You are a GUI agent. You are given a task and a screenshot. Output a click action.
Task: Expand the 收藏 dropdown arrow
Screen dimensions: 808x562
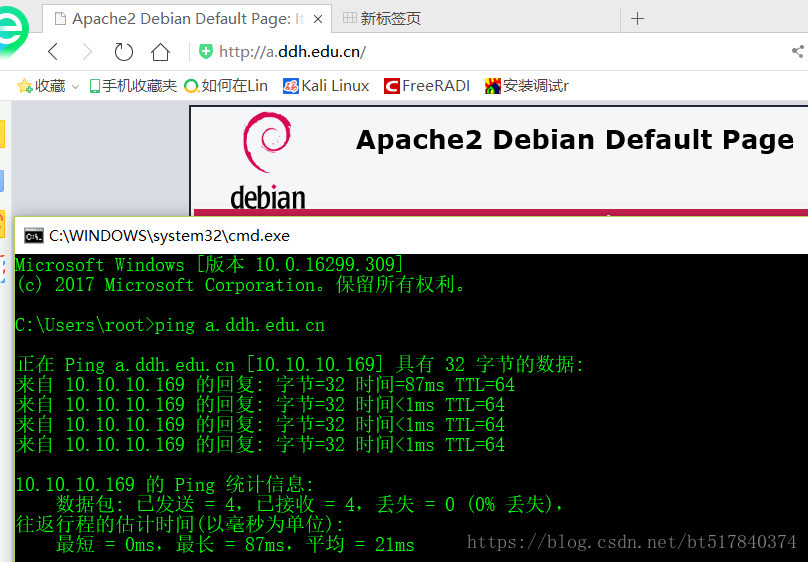tap(75, 87)
